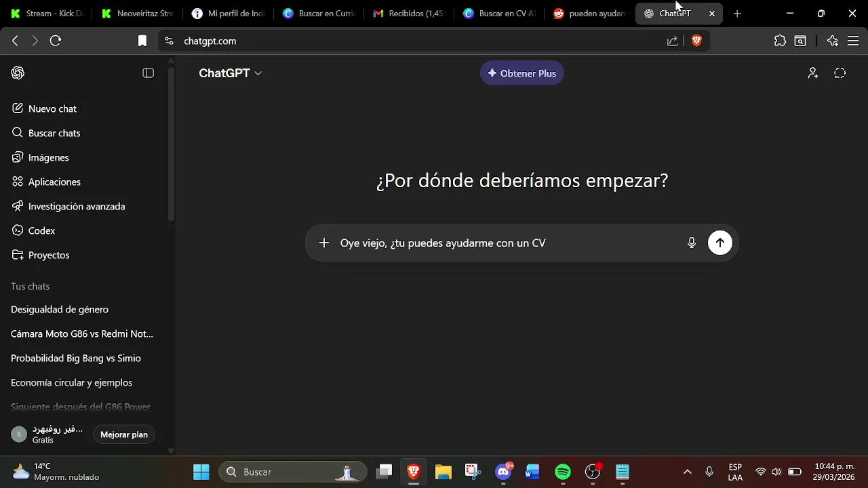Switch to 'Mi perfil de Ind' tab
Viewport: 868px width, 488px height.
point(229,14)
